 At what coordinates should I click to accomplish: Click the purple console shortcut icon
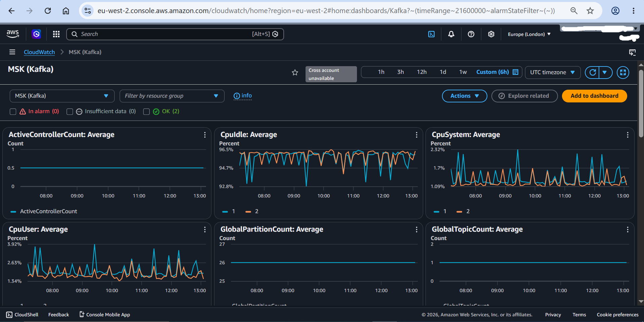pos(36,34)
